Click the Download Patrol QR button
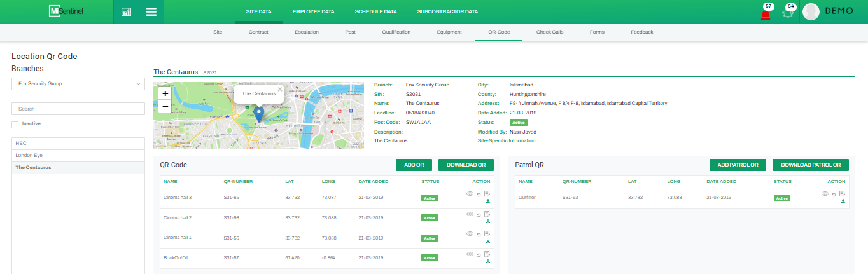 click(x=810, y=165)
